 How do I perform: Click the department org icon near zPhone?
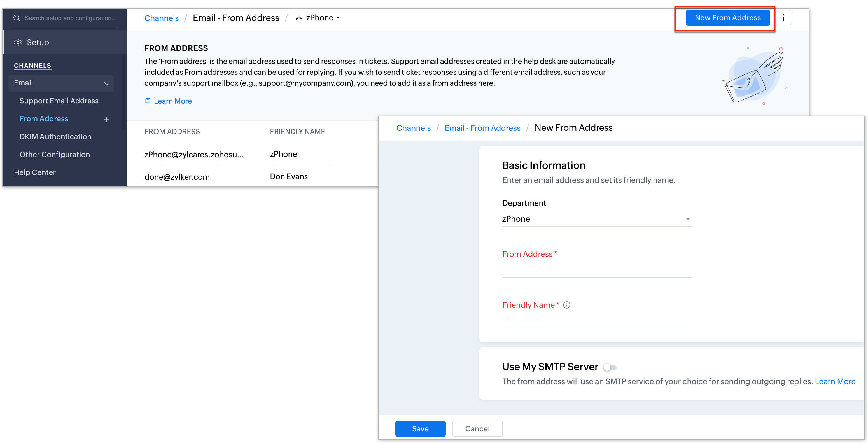(299, 18)
